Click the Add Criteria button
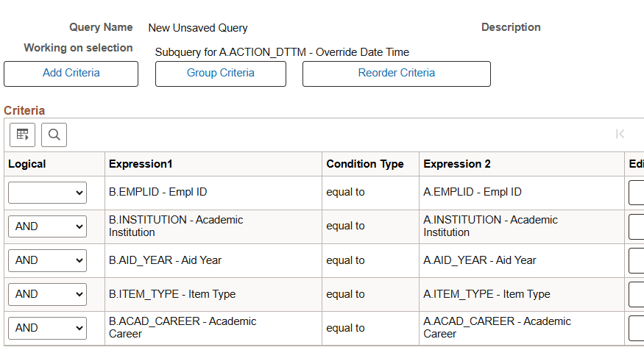Image resolution: width=644 pixels, height=350 pixels. point(71,74)
